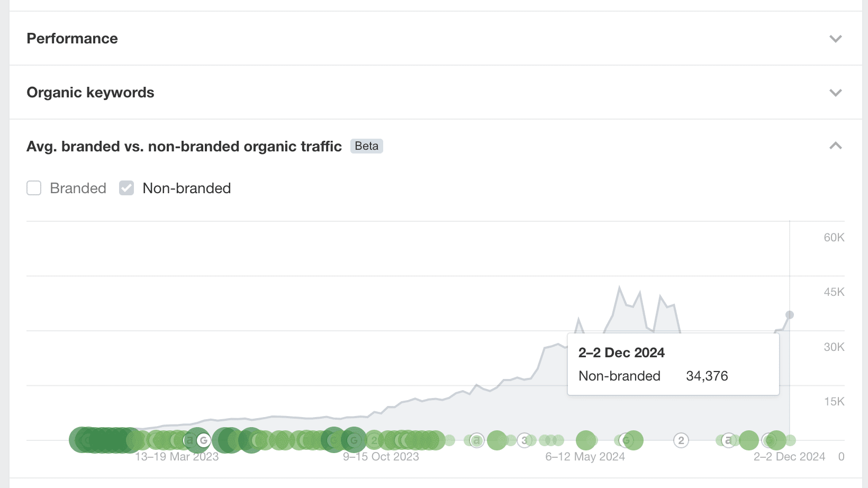The width and height of the screenshot is (868, 488).
Task: Expand the Organic keywords section chevron
Action: click(835, 93)
